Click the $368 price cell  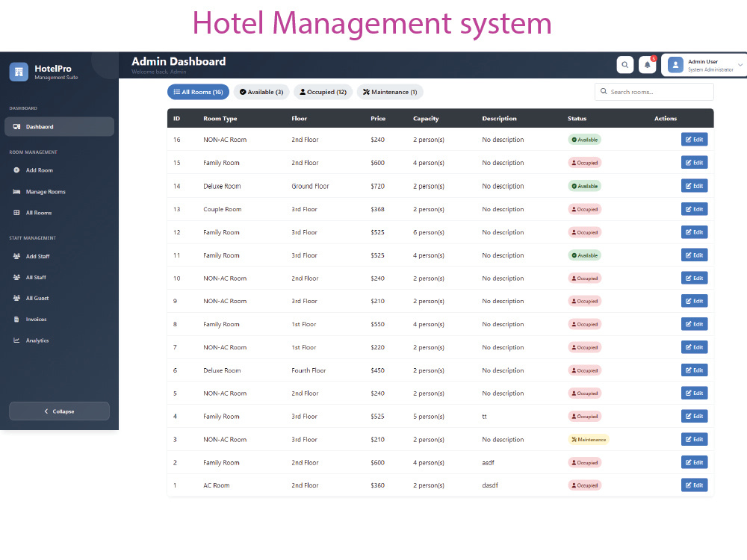pos(378,209)
